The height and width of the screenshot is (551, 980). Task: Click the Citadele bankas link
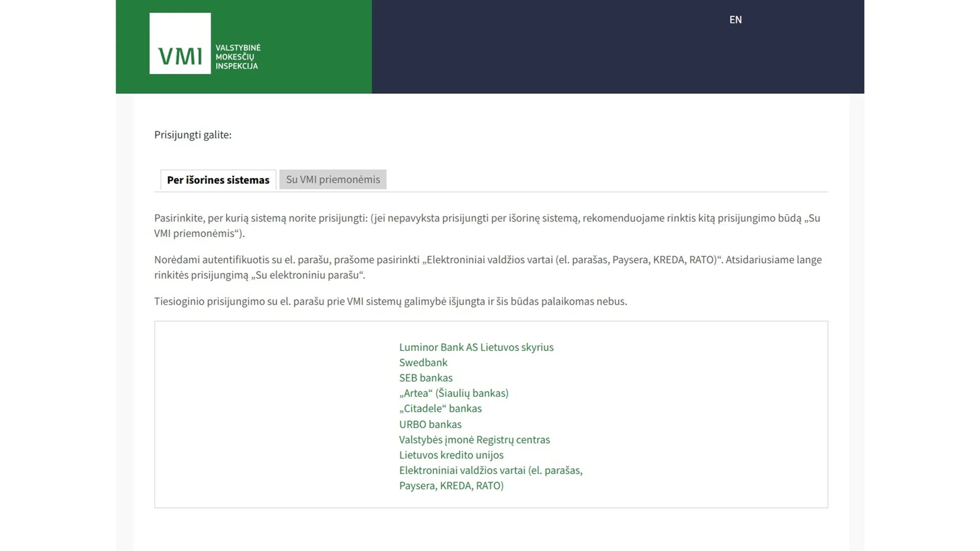click(x=440, y=408)
